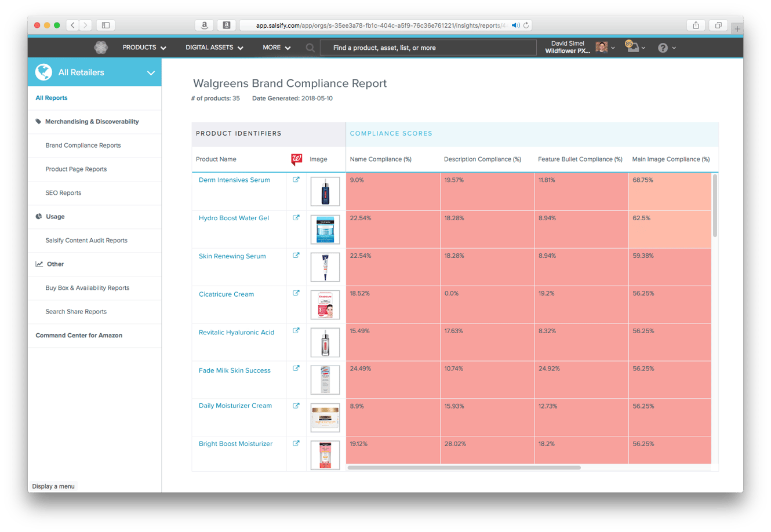Click the Name Compliance (%) column header

click(380, 159)
